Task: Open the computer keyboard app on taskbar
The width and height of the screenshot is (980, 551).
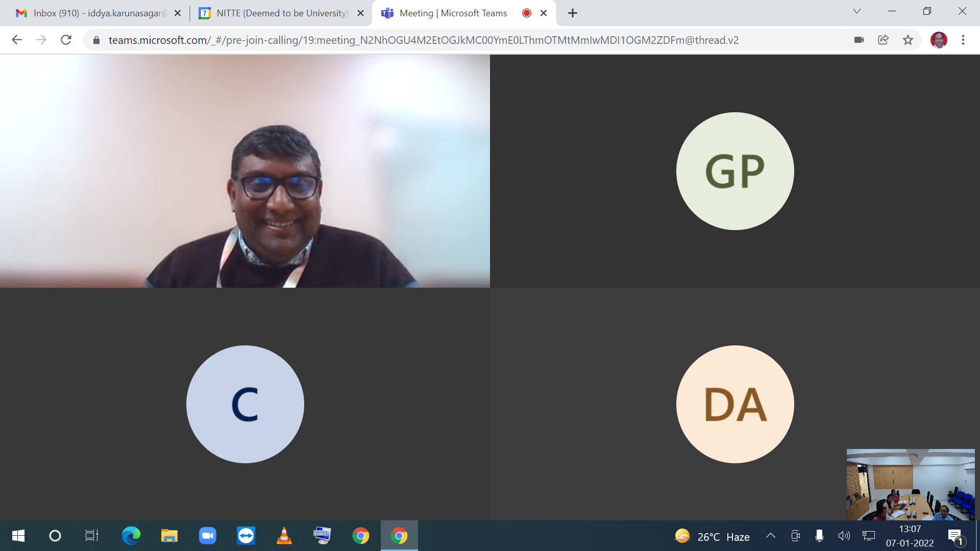Action: (322, 536)
